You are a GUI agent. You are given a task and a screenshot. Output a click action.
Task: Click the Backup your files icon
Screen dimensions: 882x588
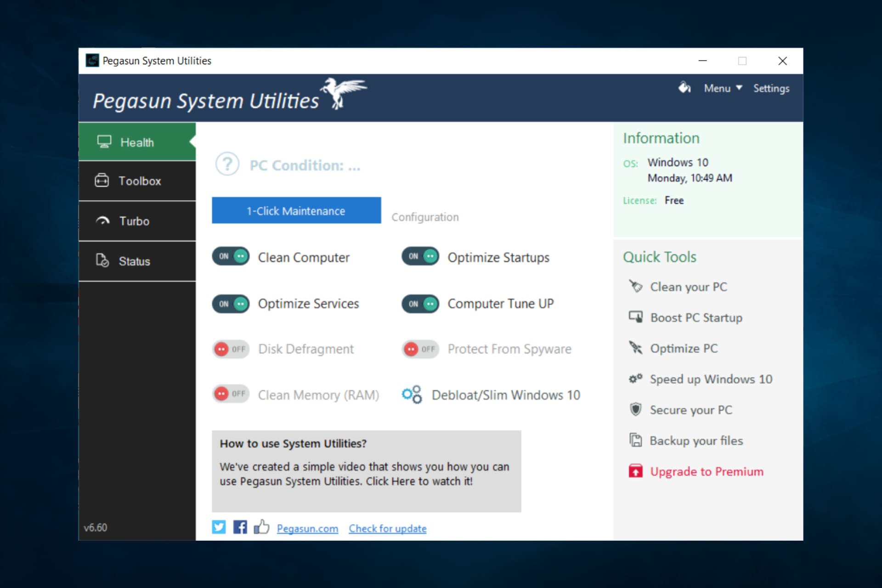coord(636,440)
